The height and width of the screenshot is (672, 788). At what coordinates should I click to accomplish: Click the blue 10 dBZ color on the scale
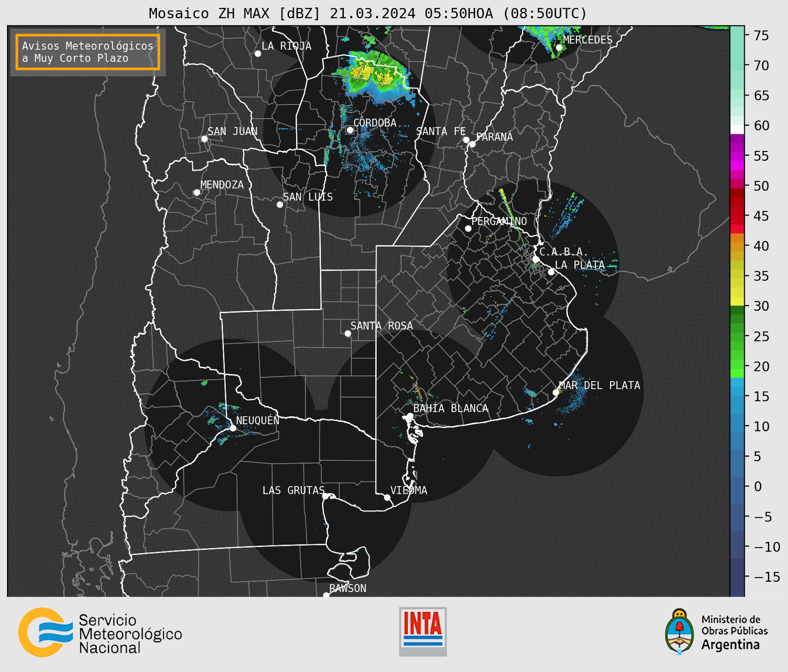click(x=737, y=426)
